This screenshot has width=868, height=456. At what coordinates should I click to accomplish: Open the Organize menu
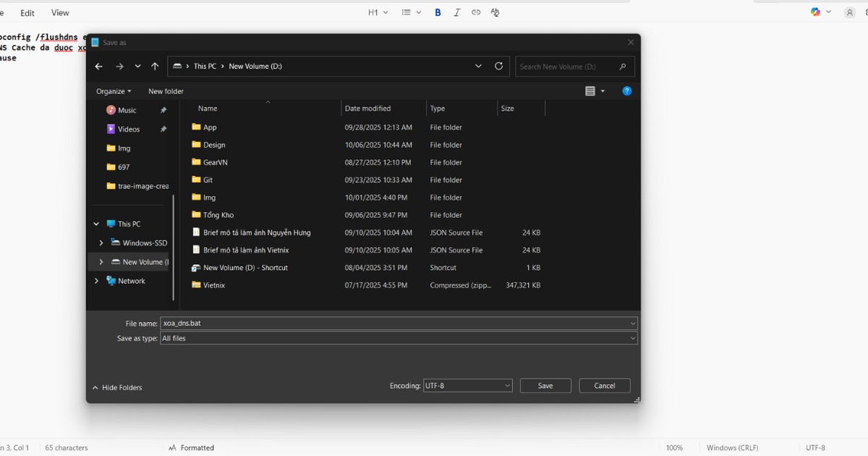tap(113, 91)
